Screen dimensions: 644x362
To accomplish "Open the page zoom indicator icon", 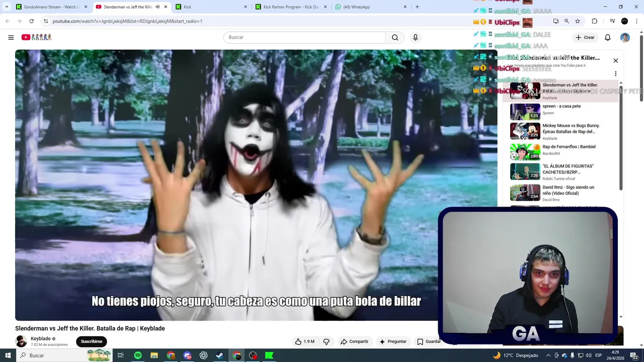I will pos(567,21).
